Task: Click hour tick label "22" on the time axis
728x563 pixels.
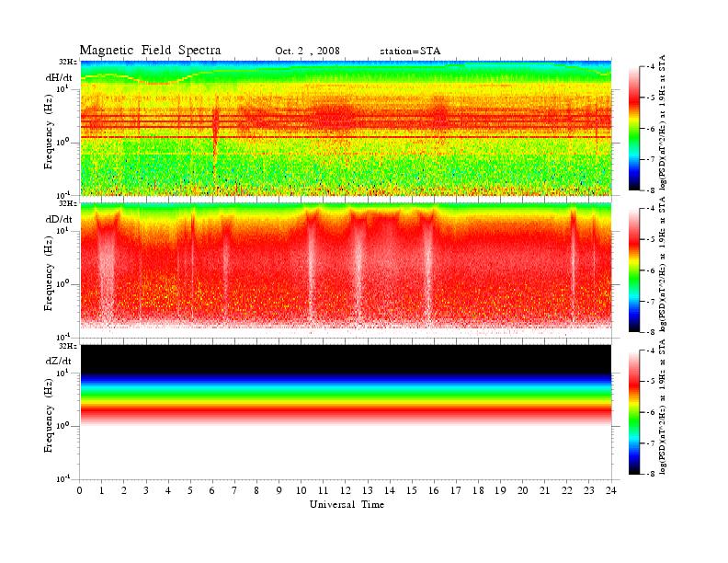Action: click(567, 491)
